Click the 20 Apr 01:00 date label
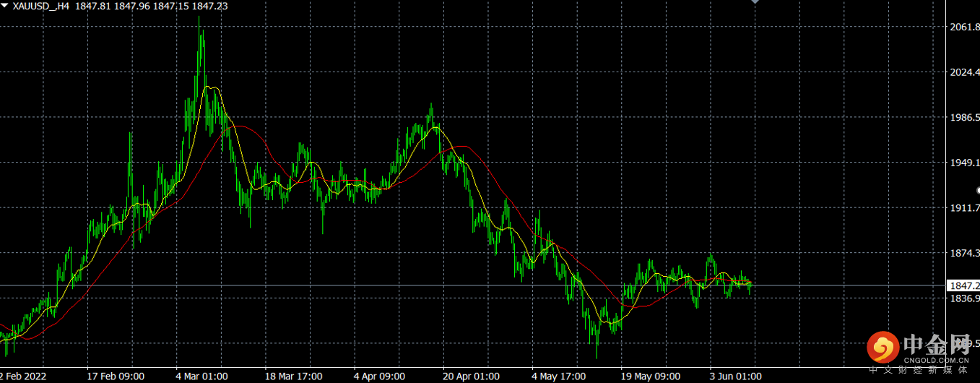The width and height of the screenshot is (980, 383). (x=471, y=376)
